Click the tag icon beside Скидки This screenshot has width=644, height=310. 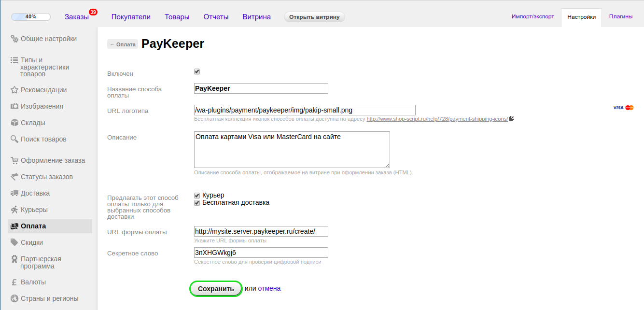point(14,243)
